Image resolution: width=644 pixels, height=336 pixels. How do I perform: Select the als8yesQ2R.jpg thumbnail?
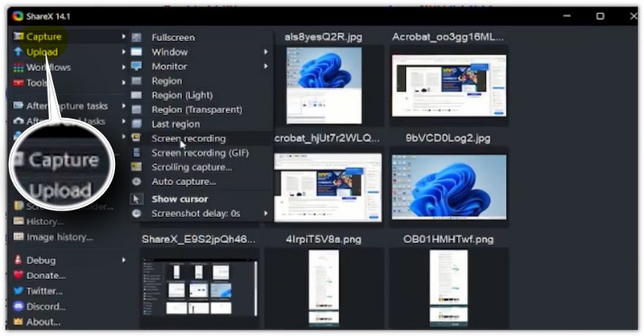click(324, 85)
